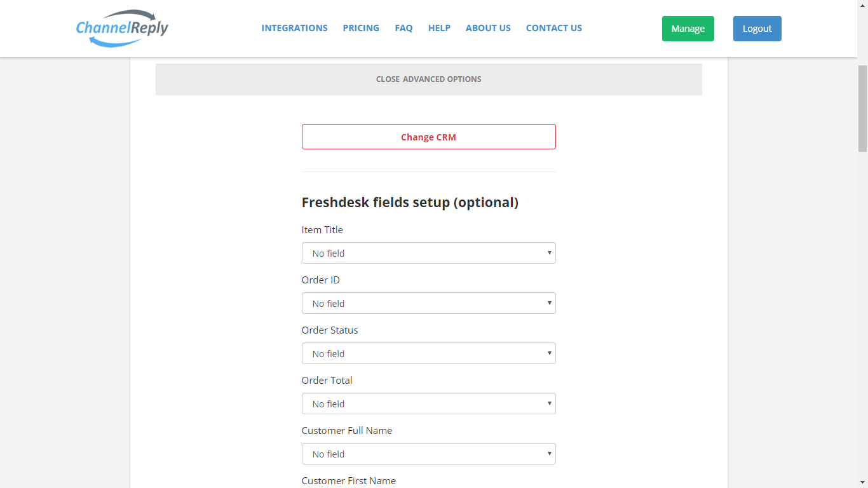The image size is (868, 488).
Task: Open the FAQ link
Action: pyautogui.click(x=403, y=28)
